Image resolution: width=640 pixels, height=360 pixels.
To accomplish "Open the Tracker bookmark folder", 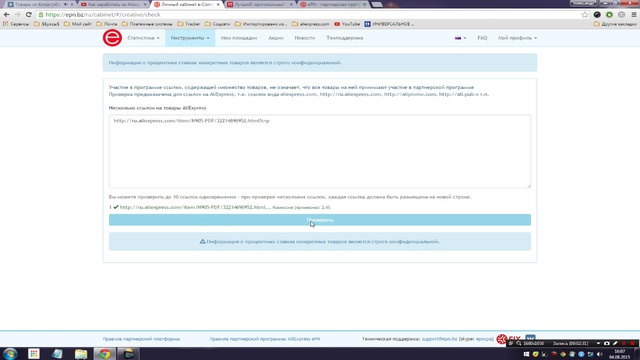I will click(x=189, y=24).
